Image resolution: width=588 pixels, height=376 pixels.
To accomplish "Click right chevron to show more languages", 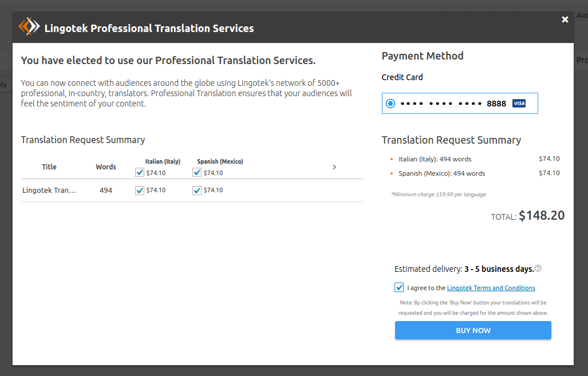I will coord(334,167).
